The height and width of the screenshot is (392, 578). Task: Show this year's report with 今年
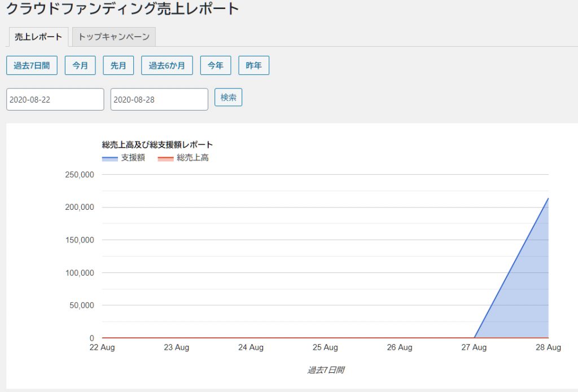click(216, 65)
